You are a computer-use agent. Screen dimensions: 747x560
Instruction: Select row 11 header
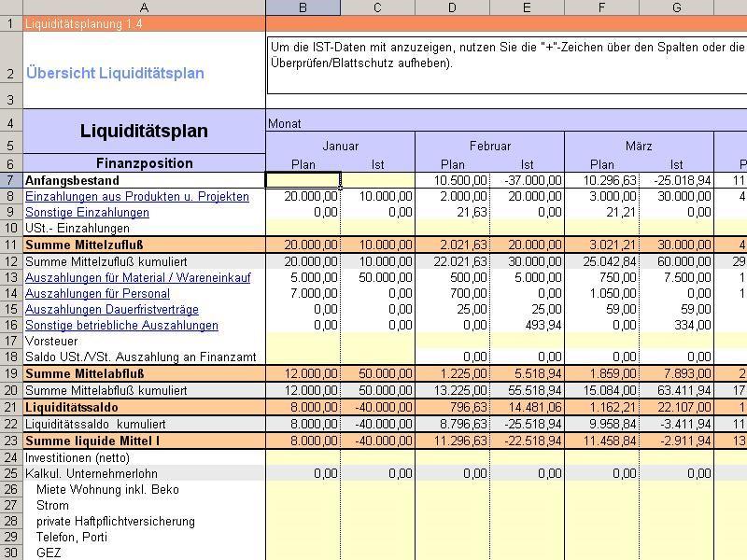tap(11, 245)
